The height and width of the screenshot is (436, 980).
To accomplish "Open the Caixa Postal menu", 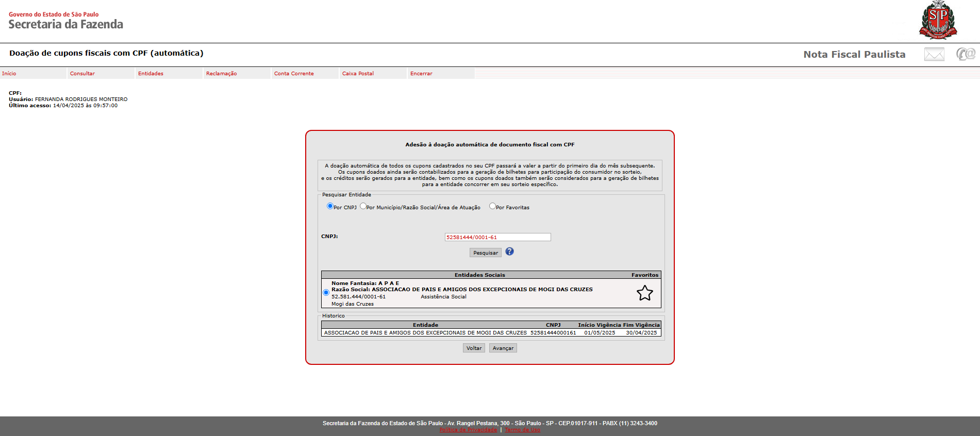I will 358,74.
